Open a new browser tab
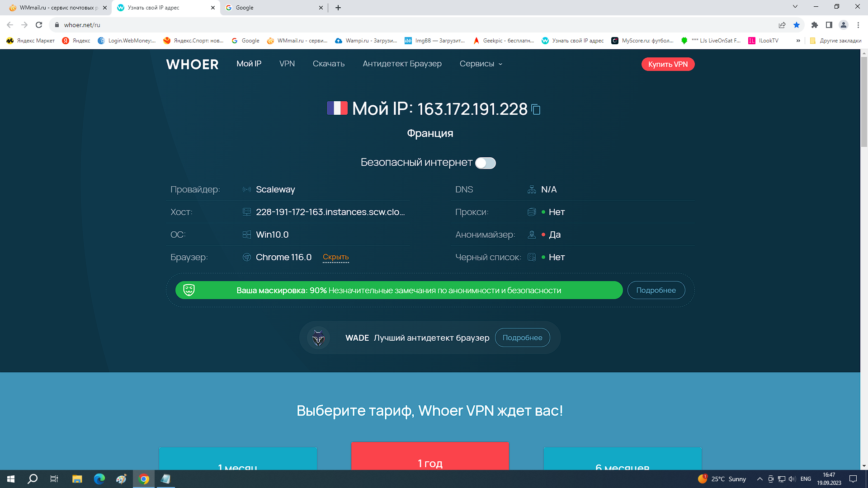This screenshot has height=488, width=868. (338, 8)
